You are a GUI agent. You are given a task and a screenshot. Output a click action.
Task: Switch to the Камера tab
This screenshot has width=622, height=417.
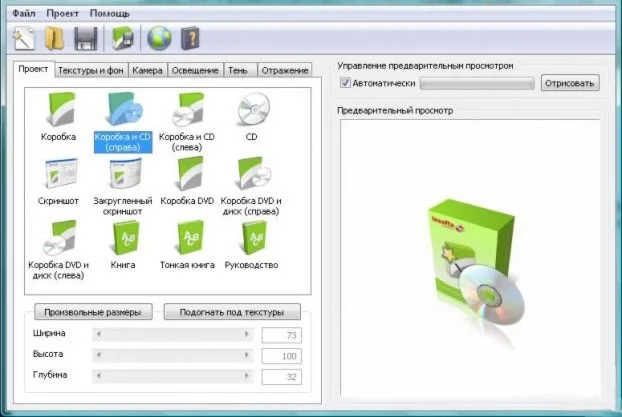[x=148, y=71]
